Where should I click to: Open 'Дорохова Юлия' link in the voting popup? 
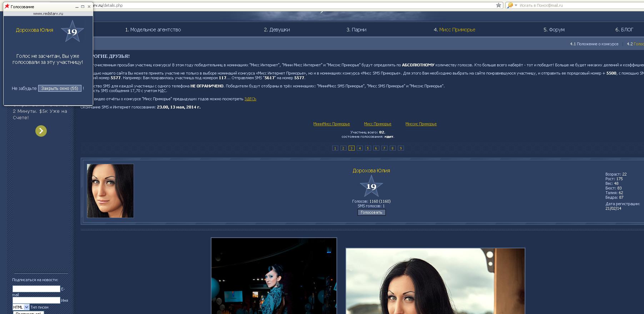35,30
